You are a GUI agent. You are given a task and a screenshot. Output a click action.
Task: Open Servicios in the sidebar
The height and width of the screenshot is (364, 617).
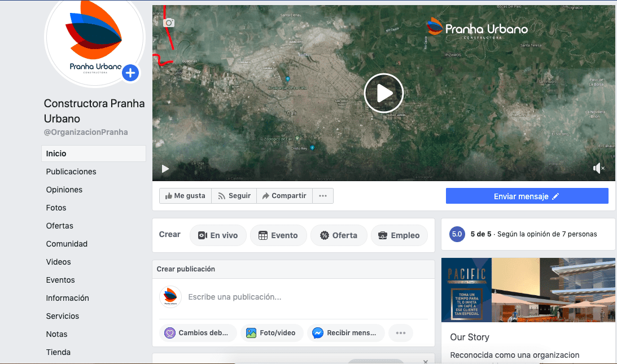coord(63,317)
